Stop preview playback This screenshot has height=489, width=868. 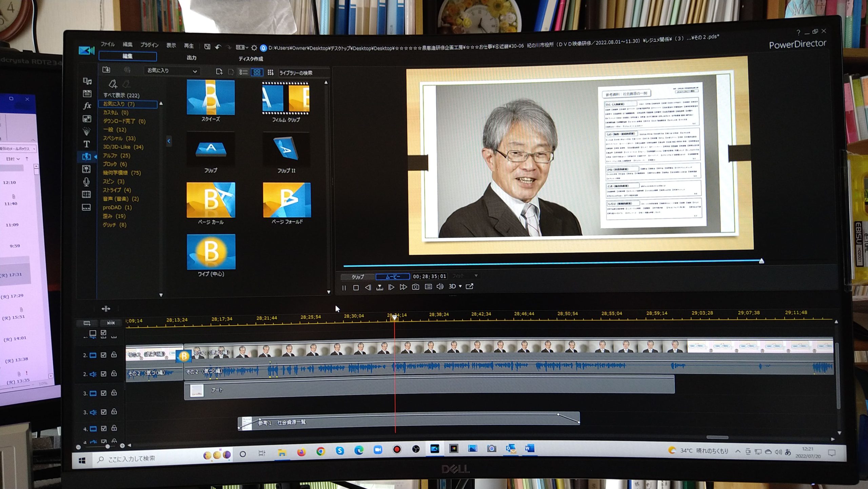(x=356, y=288)
